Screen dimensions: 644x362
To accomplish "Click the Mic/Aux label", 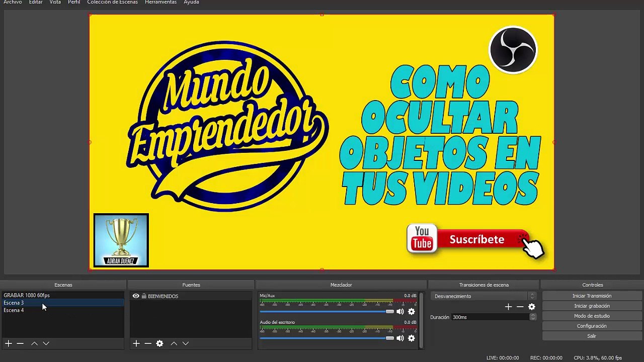I will click(267, 296).
